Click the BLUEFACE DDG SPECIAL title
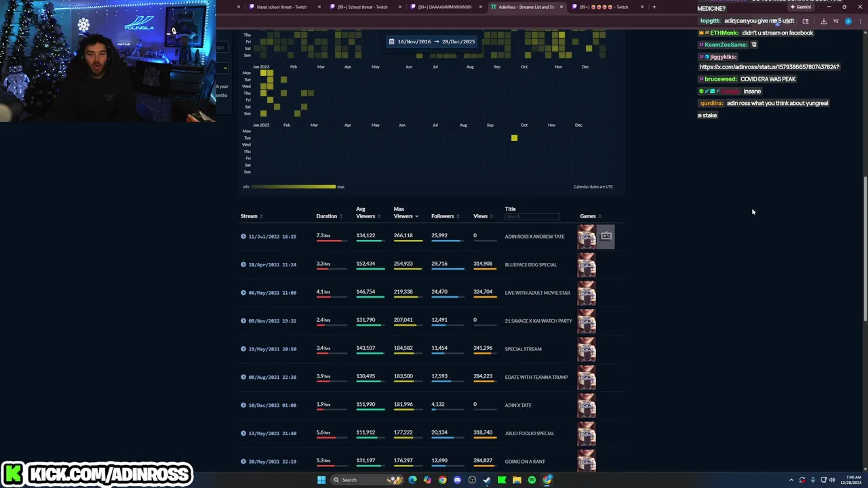The width and height of the screenshot is (868, 488). (x=530, y=264)
